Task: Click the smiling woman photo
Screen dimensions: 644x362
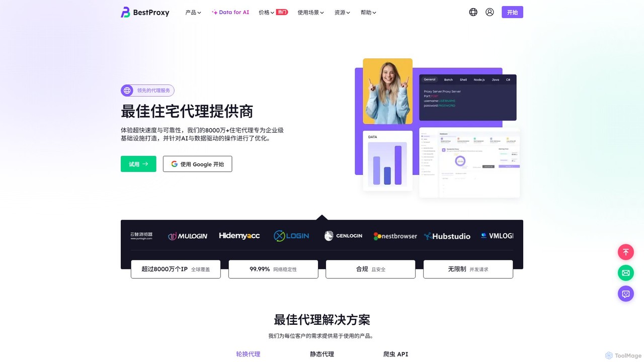Action: pyautogui.click(x=387, y=91)
